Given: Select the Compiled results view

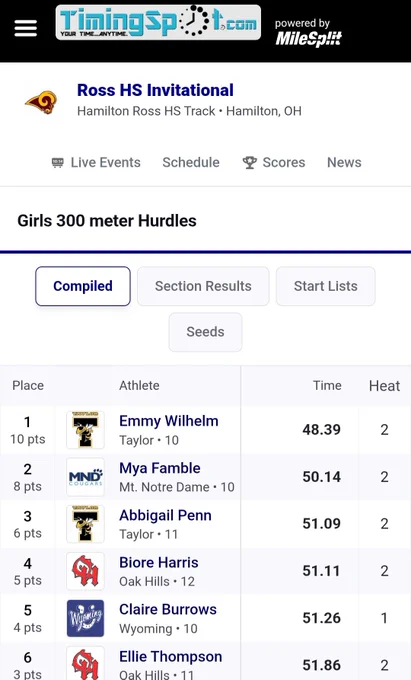Looking at the screenshot, I should pyautogui.click(x=83, y=286).
